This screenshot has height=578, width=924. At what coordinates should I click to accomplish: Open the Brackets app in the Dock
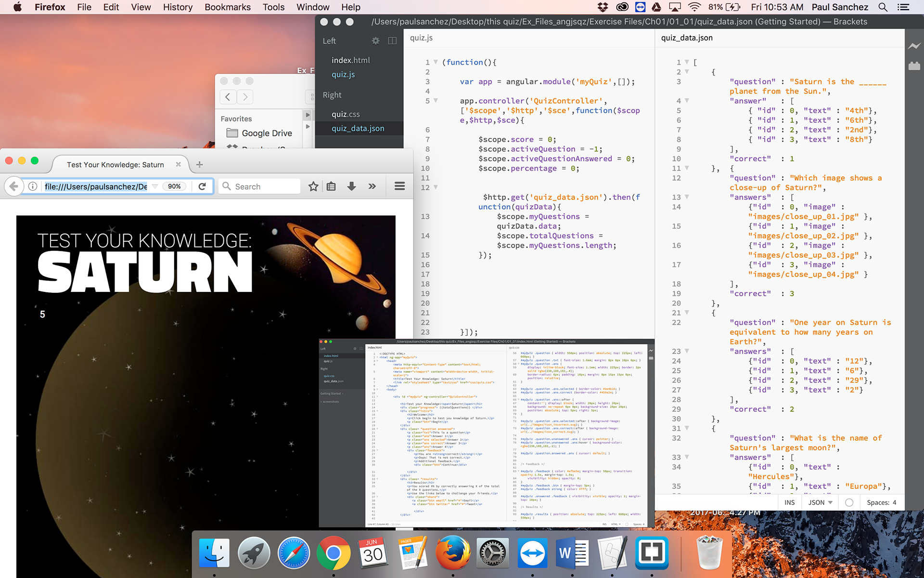point(652,553)
